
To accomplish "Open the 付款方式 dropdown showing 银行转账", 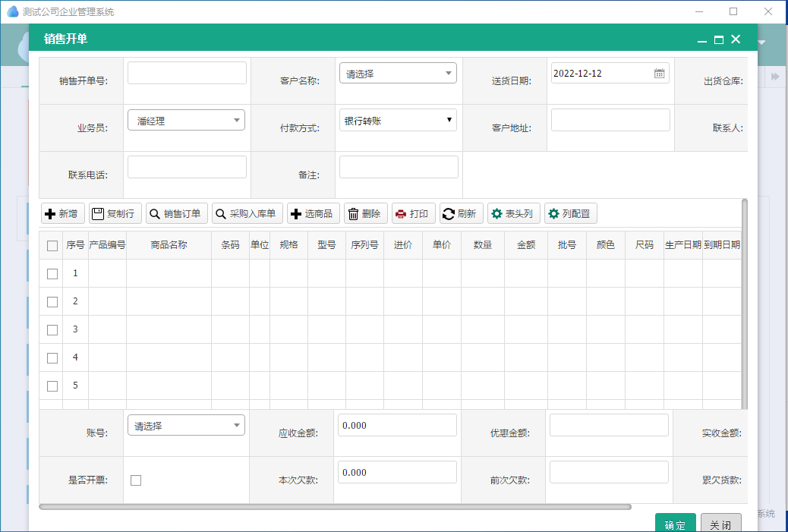I will (398, 120).
